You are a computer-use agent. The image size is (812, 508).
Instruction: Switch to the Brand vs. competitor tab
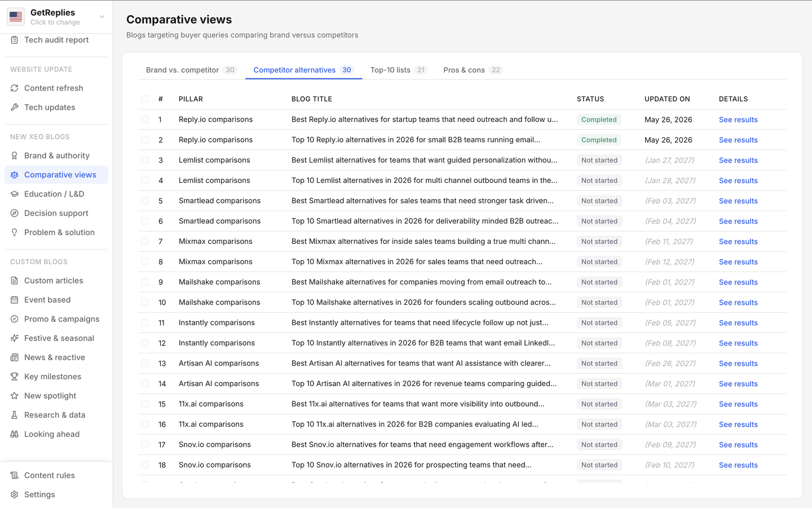point(191,70)
